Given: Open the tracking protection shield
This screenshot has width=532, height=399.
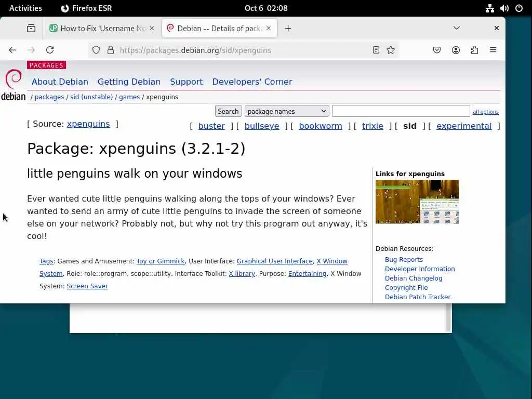Looking at the screenshot, I should coord(96,50).
